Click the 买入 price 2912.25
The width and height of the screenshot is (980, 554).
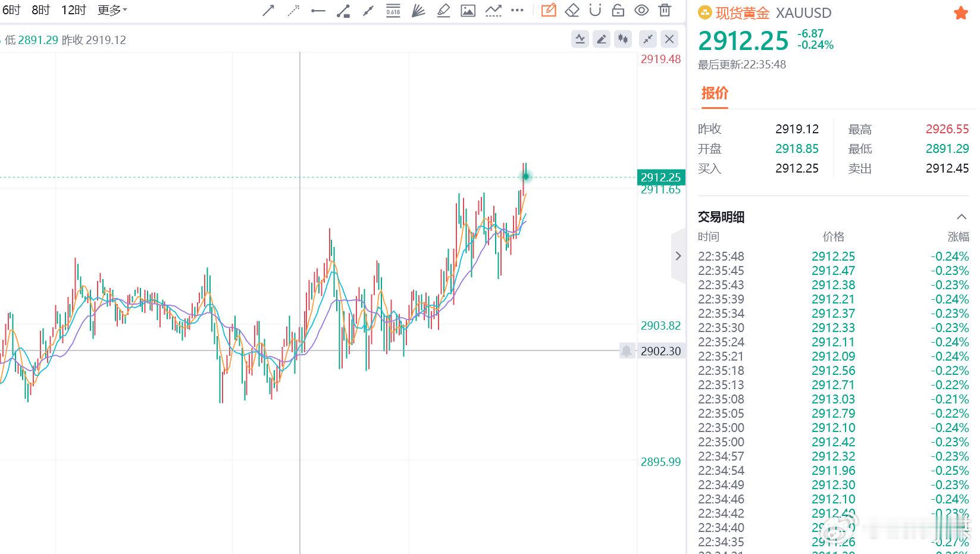[797, 168]
